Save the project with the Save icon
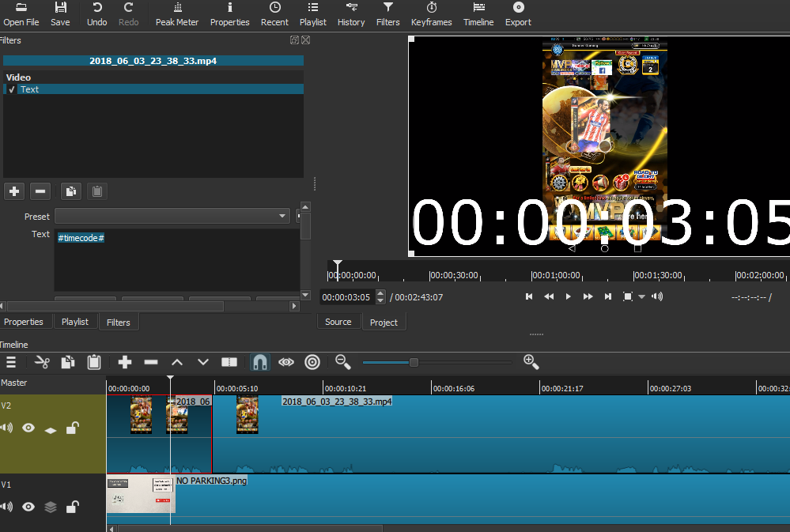Viewport: 790px width, 532px height. [x=60, y=14]
